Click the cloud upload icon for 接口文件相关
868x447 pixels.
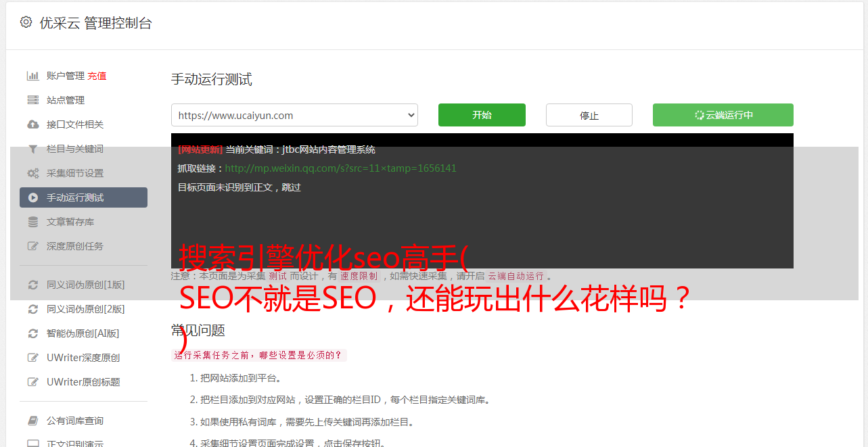click(32, 124)
